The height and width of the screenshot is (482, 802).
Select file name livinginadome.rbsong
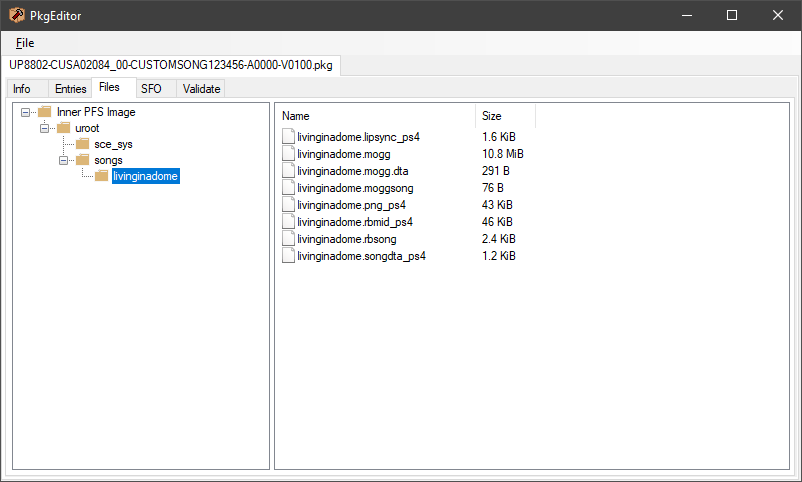[x=347, y=238]
